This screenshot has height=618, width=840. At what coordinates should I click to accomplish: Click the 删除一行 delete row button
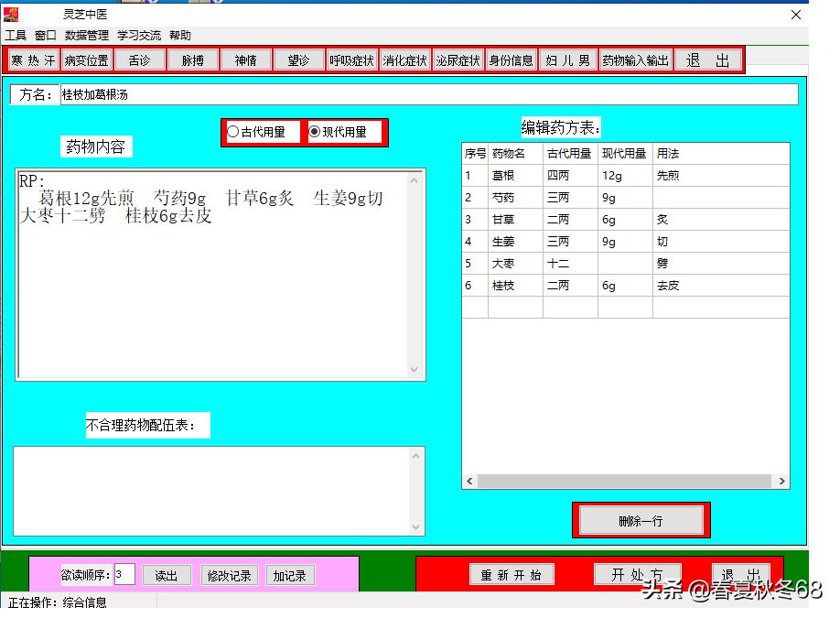click(x=641, y=519)
